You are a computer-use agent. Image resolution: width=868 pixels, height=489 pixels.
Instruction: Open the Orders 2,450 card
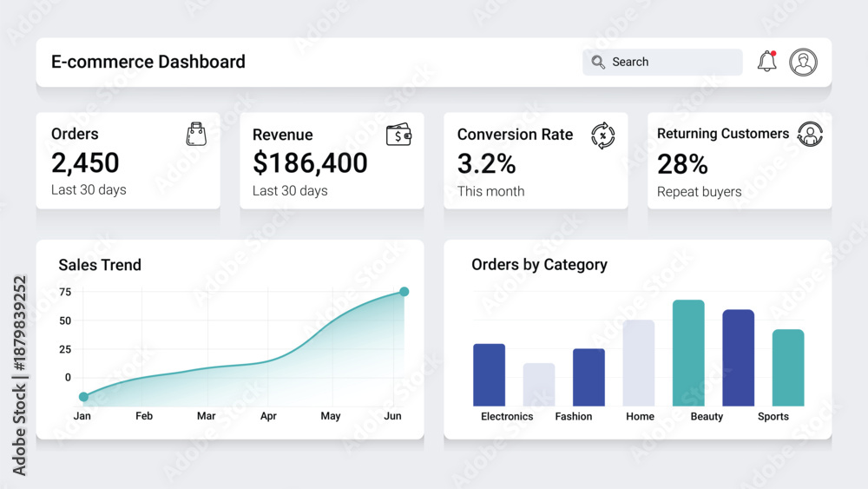click(x=128, y=161)
